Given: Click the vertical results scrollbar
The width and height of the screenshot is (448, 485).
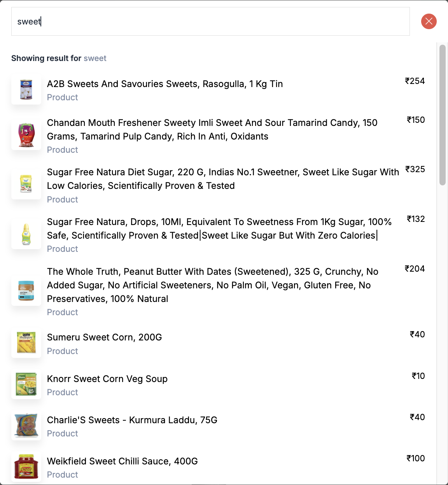Looking at the screenshot, I should 442,115.
